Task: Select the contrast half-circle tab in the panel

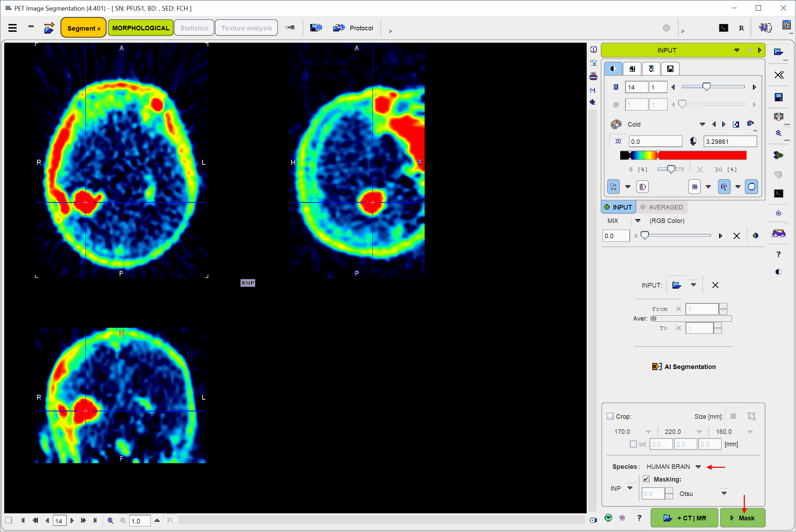Action: [x=613, y=69]
